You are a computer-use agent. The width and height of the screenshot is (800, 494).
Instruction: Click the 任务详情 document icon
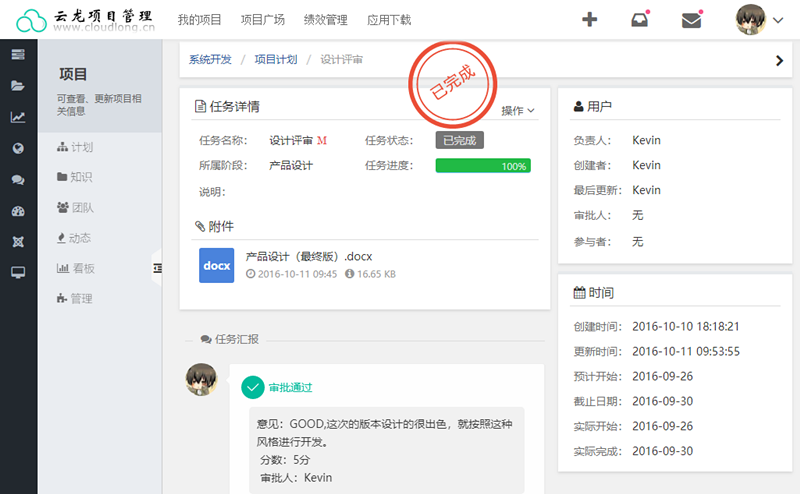click(201, 106)
